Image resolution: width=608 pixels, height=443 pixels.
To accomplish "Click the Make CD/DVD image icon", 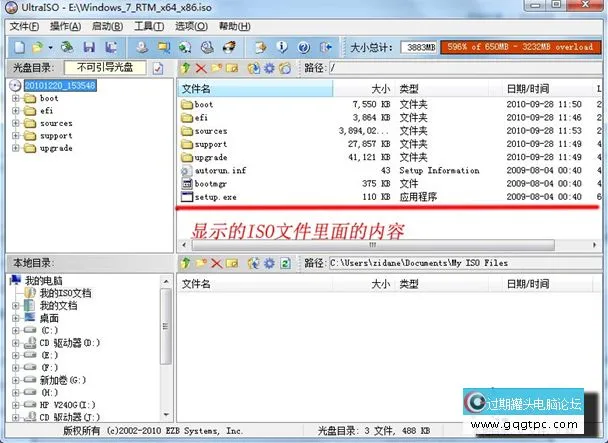I will point(142,47).
